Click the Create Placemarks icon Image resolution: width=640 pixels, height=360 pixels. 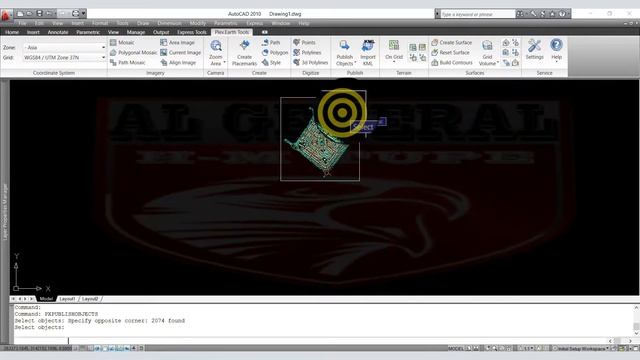point(244,46)
